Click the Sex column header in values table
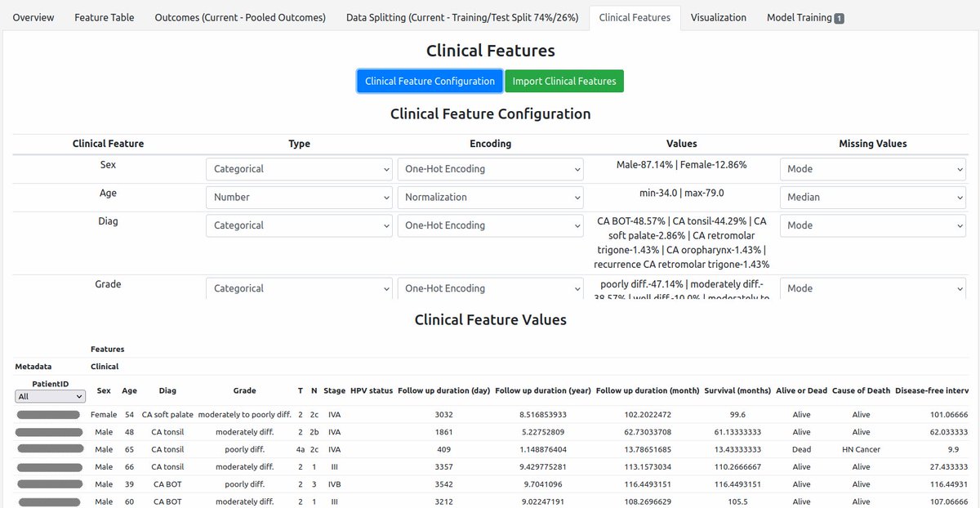 click(104, 390)
